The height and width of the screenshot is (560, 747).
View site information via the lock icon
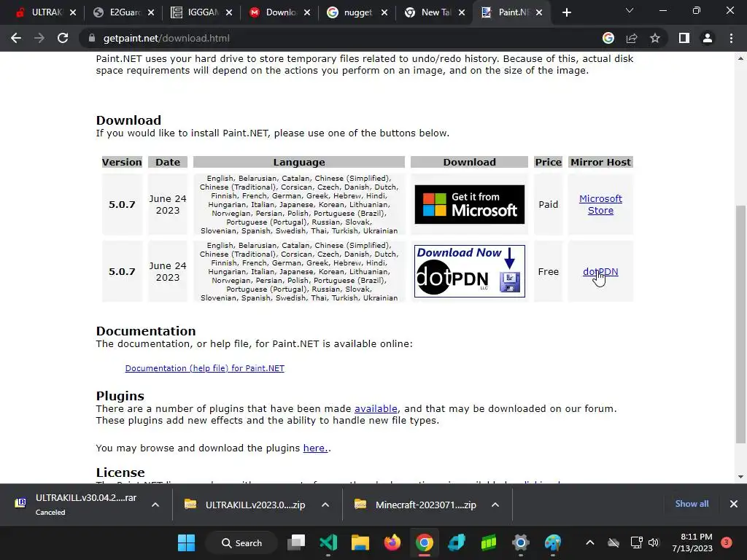(91, 38)
